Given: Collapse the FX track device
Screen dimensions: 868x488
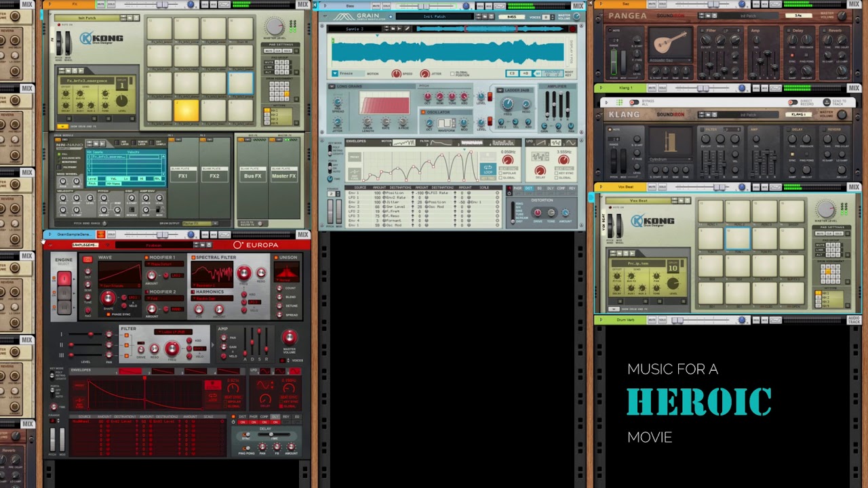Looking at the screenshot, I should pyautogui.click(x=50, y=4).
